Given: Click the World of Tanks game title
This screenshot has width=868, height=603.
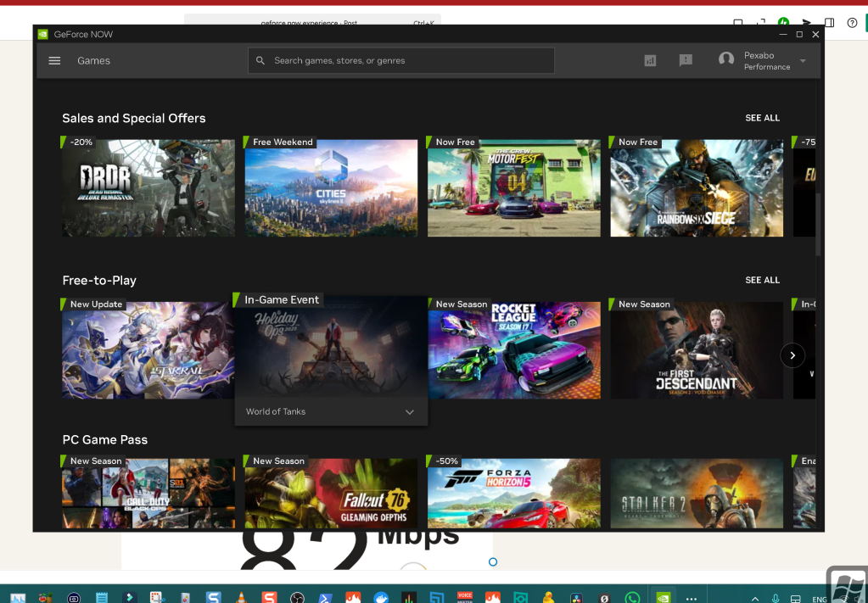Looking at the screenshot, I should [x=276, y=411].
